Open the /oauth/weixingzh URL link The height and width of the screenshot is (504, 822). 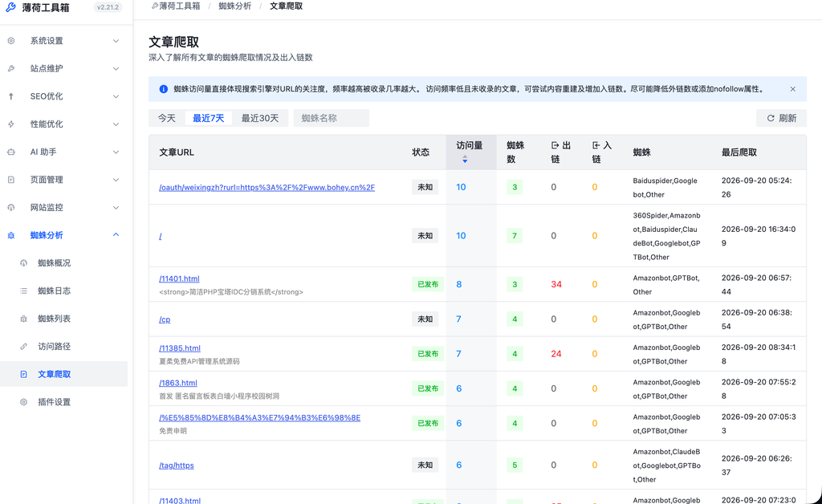tap(267, 188)
